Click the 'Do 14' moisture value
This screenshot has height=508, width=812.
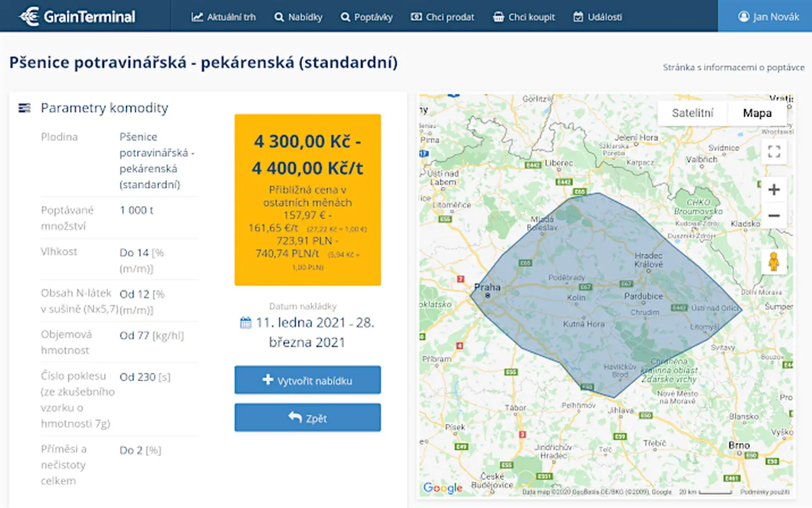coord(134,252)
